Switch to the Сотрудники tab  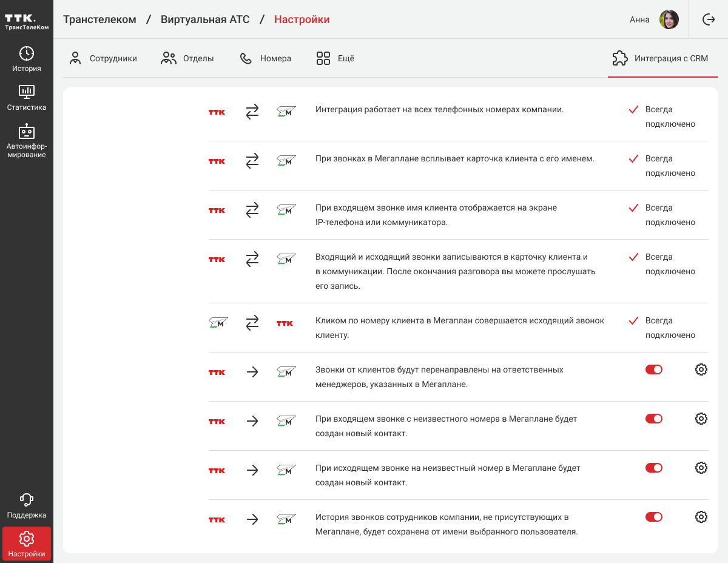click(103, 59)
